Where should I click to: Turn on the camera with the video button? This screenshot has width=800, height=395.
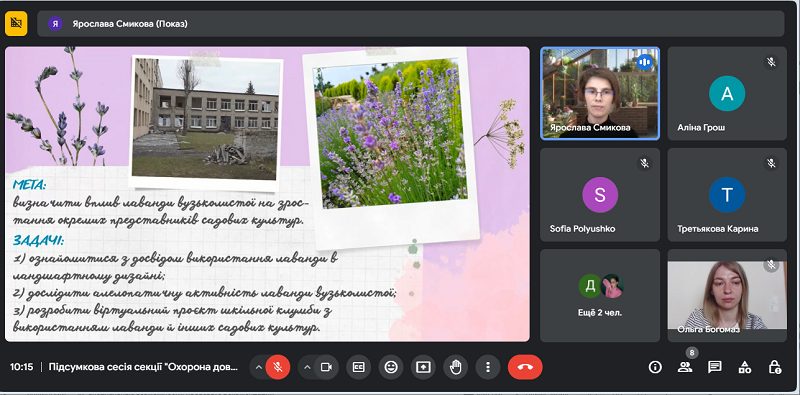coord(326,367)
